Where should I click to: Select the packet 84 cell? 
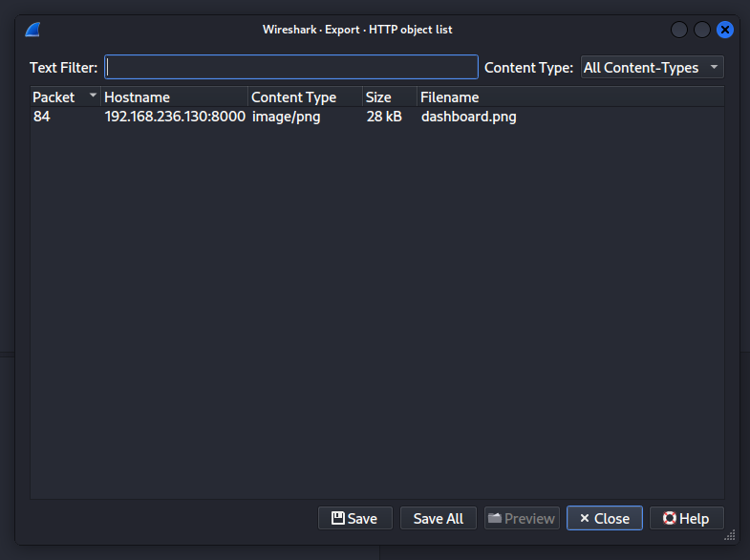tap(42, 117)
